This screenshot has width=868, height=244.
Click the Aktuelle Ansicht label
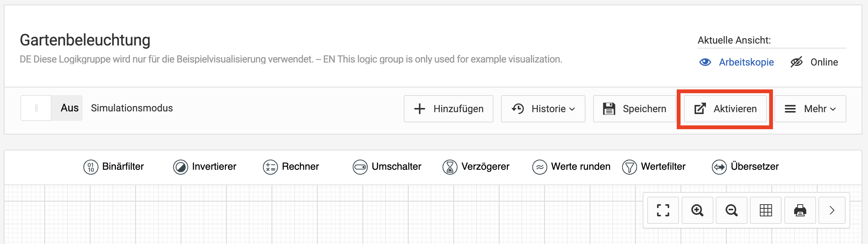tap(734, 40)
